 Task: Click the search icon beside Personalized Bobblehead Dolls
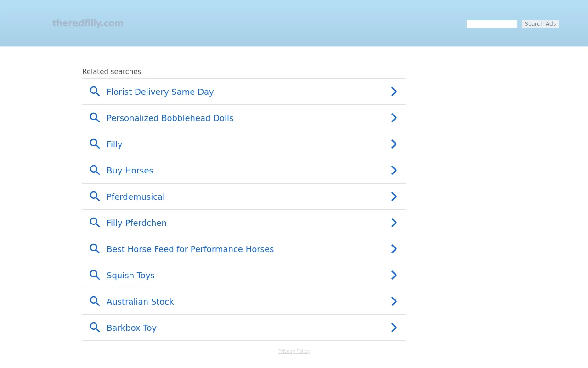click(x=95, y=118)
